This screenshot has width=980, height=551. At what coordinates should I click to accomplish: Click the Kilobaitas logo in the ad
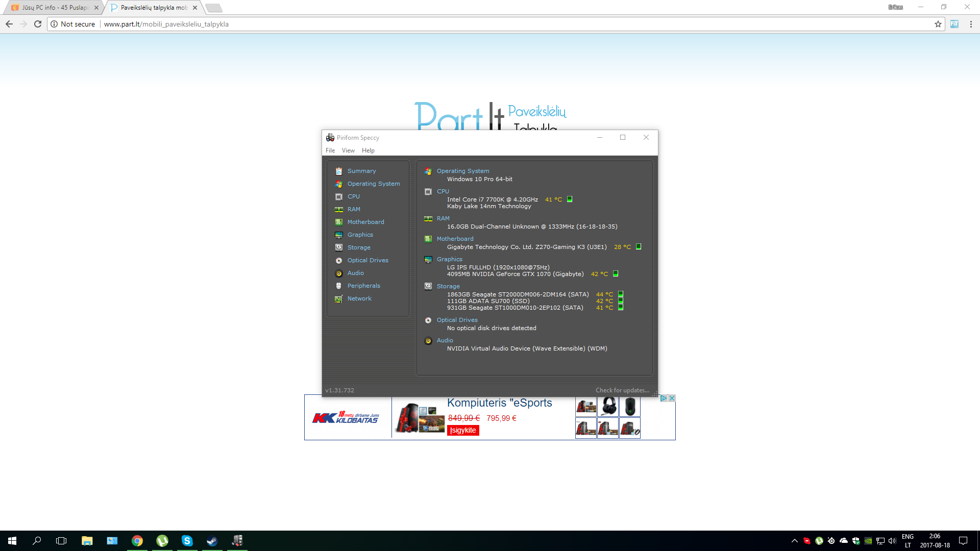pyautogui.click(x=346, y=417)
